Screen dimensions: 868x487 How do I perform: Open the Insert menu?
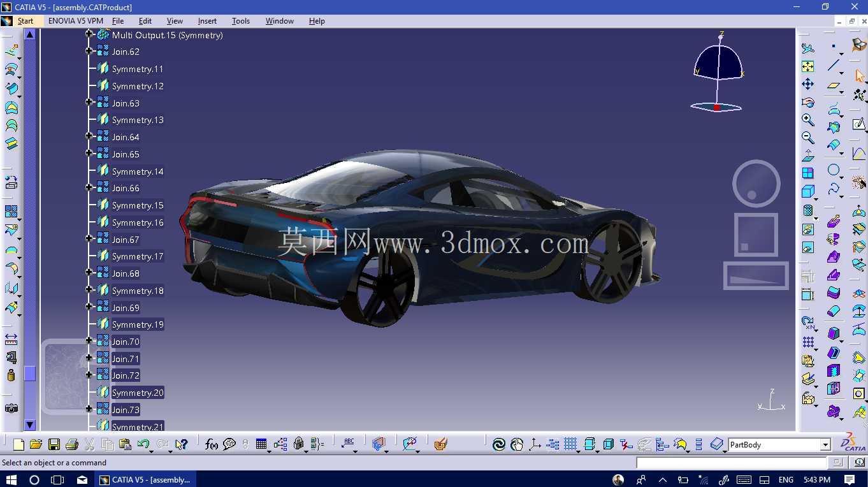207,21
